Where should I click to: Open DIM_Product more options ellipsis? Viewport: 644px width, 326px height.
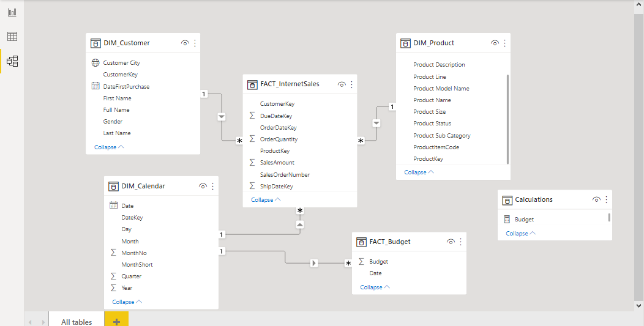click(505, 43)
